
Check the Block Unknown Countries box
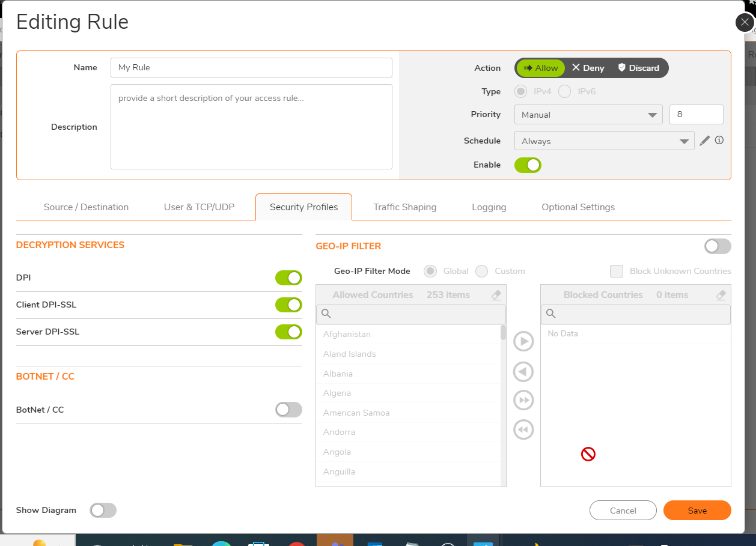click(x=617, y=271)
